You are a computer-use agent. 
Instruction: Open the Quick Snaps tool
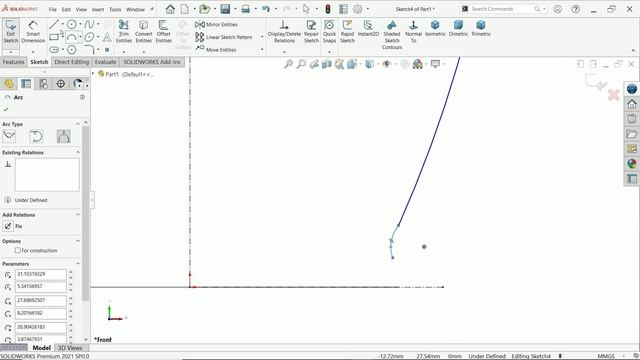click(329, 32)
